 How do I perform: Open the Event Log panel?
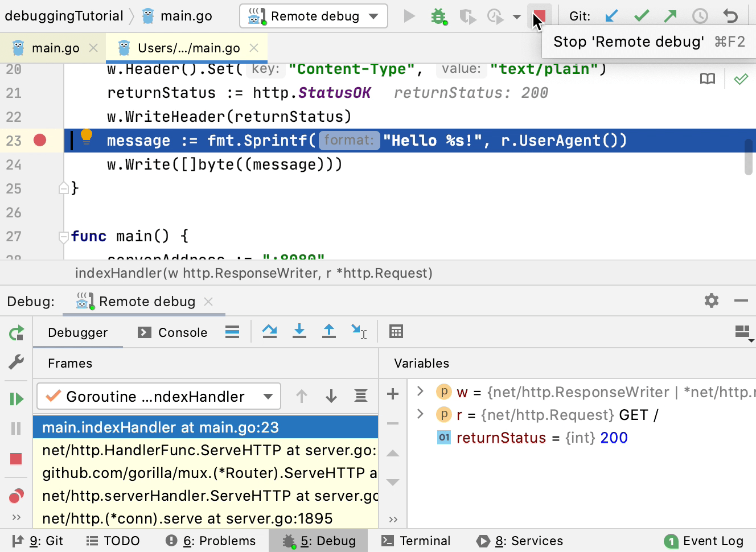(x=704, y=541)
